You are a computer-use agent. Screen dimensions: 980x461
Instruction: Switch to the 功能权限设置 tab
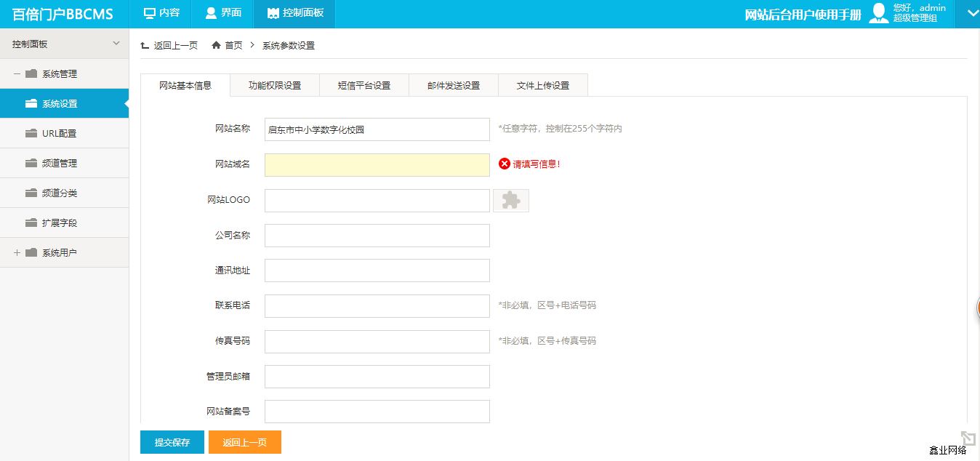pos(274,85)
